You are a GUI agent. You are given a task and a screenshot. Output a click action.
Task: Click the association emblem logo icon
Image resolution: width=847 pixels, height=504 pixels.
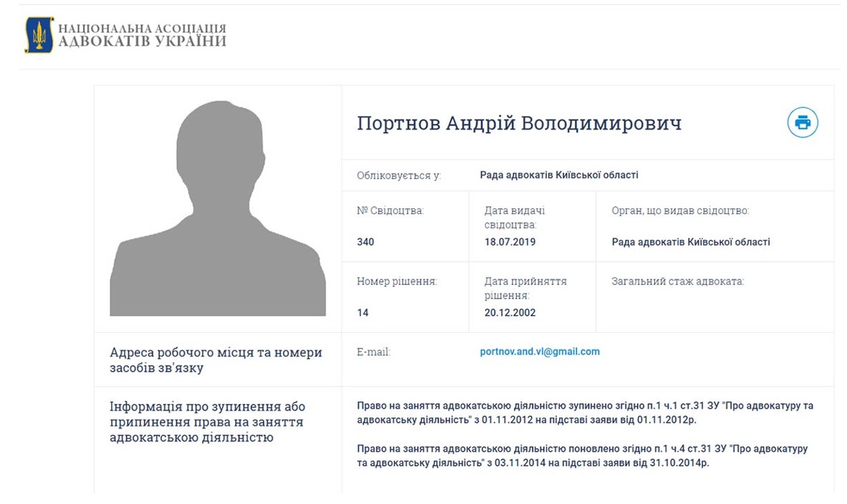[39, 35]
